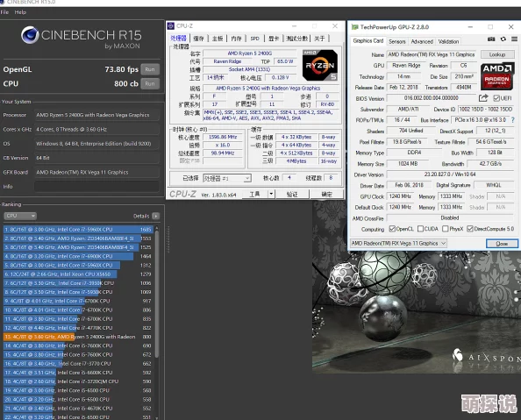Switch to the 显卡 tab in CPU-Z
Image resolution: width=521 pixels, height=420 pixels.
pos(274,39)
